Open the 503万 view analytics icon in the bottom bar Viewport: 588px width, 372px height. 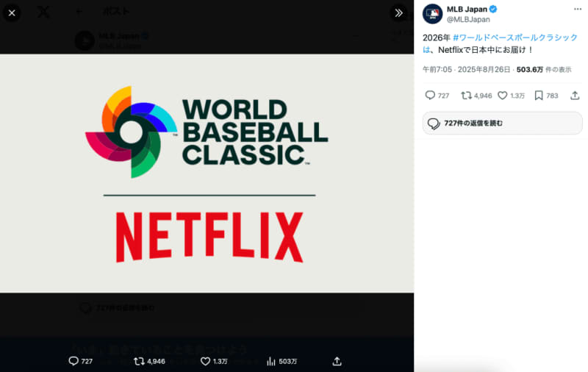click(x=270, y=361)
